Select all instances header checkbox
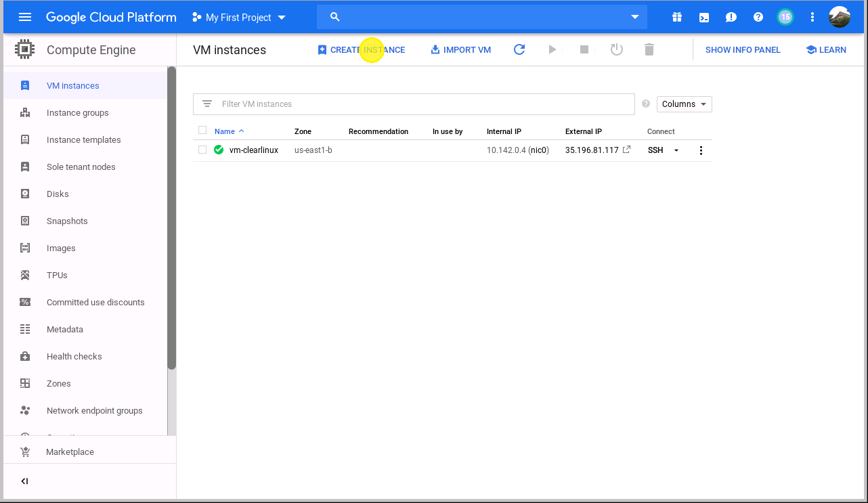Image resolution: width=868 pixels, height=503 pixels. pyautogui.click(x=202, y=130)
